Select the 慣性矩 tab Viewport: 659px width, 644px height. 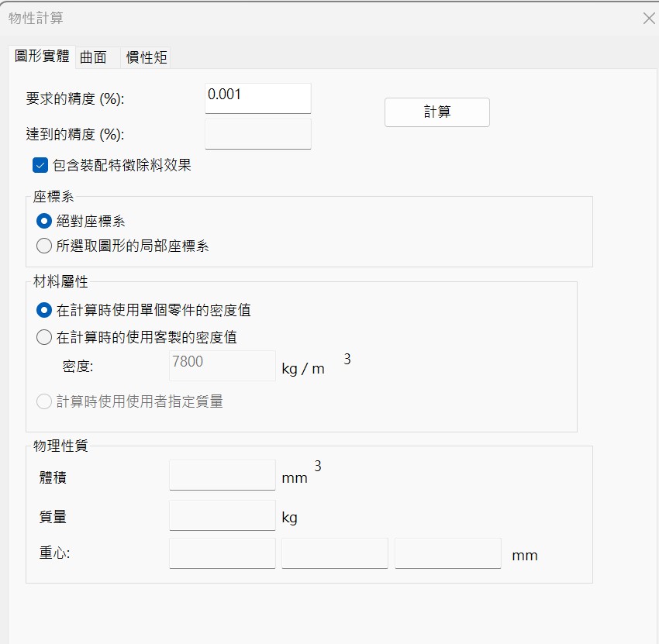[x=147, y=57]
